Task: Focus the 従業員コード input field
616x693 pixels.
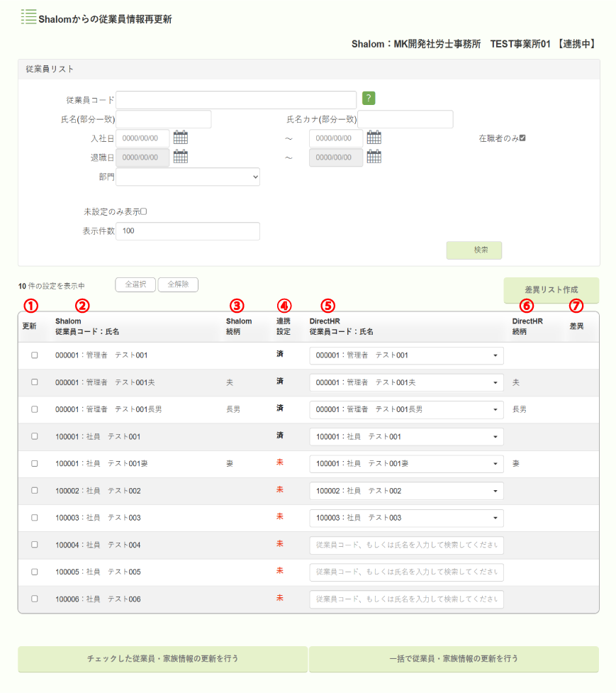Action: coord(236,100)
